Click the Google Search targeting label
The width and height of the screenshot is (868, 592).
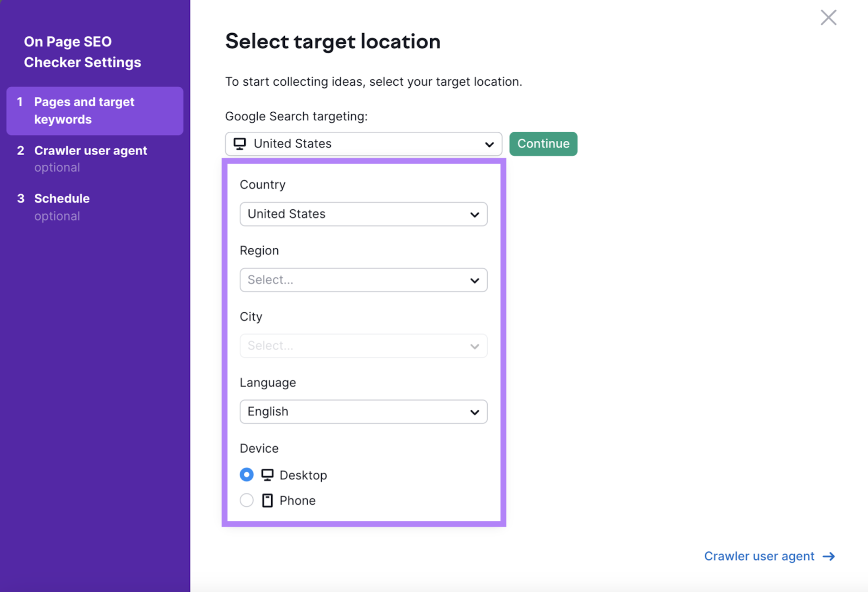296,117
